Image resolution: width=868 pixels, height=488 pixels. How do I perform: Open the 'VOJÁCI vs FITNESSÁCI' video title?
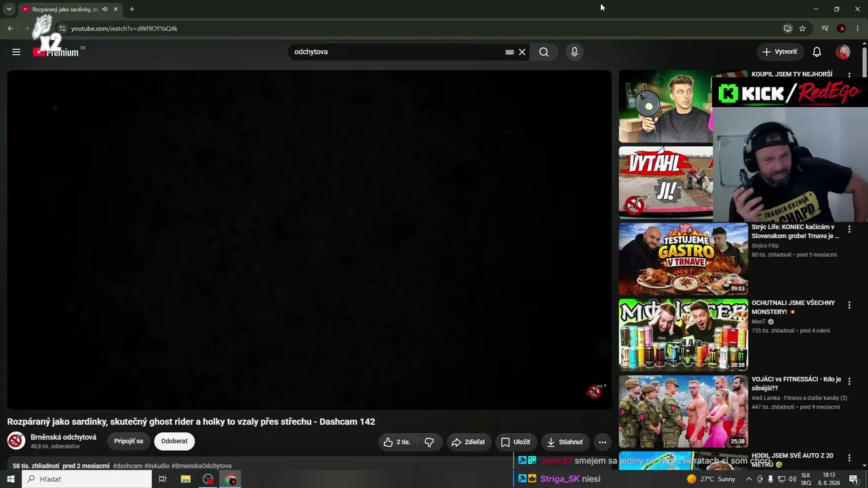796,384
